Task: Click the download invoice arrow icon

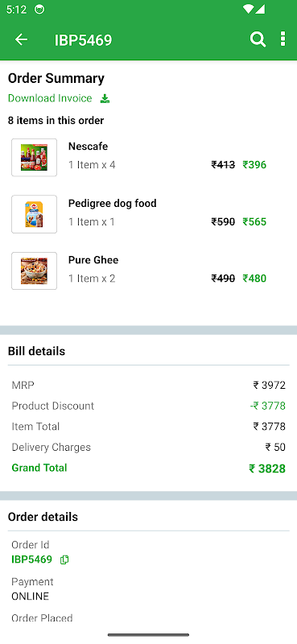Action: 105,98
